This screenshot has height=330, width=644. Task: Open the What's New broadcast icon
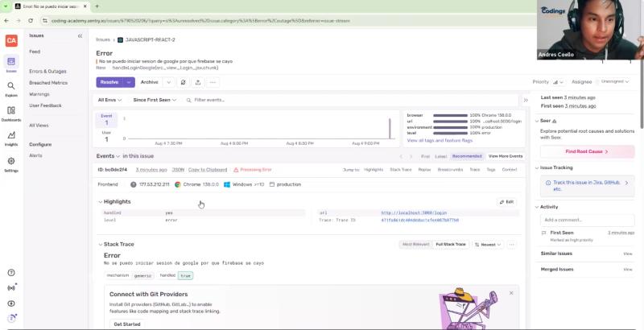11,287
